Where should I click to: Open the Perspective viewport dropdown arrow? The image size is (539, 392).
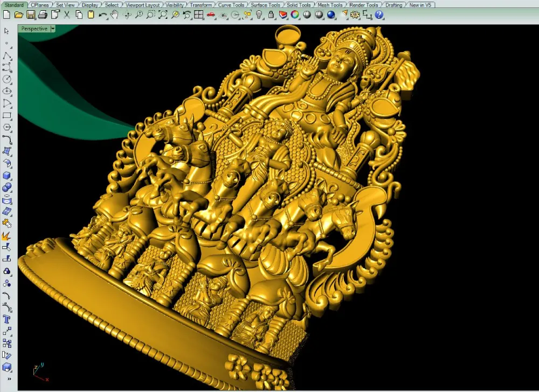53,29
